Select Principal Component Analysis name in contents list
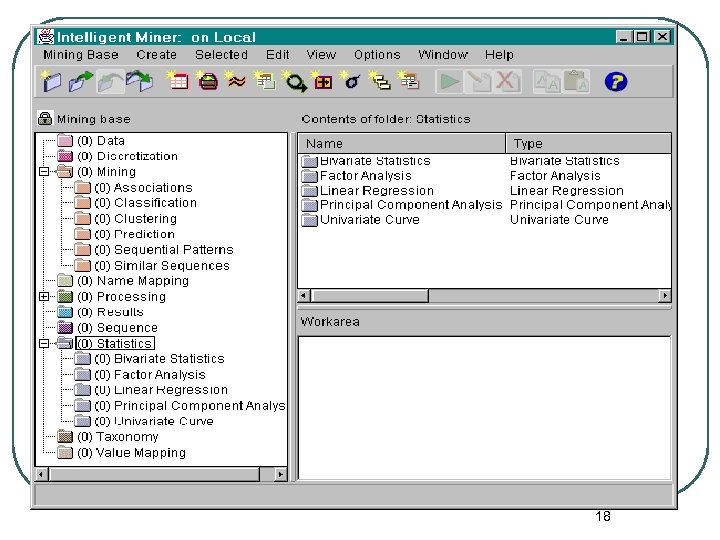 point(411,205)
